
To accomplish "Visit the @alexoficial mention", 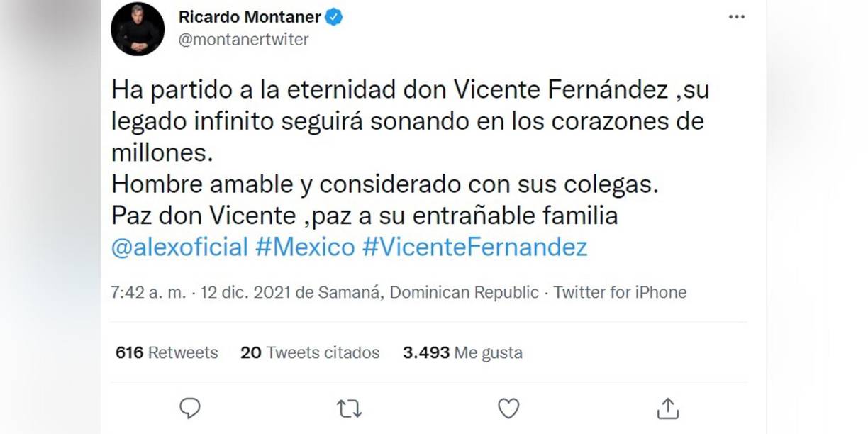I will pyautogui.click(x=179, y=247).
